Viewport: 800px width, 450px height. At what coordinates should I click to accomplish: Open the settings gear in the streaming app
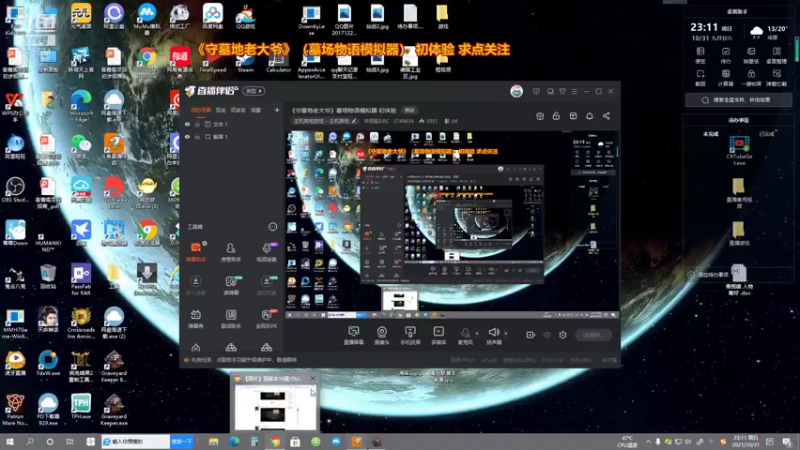563,335
